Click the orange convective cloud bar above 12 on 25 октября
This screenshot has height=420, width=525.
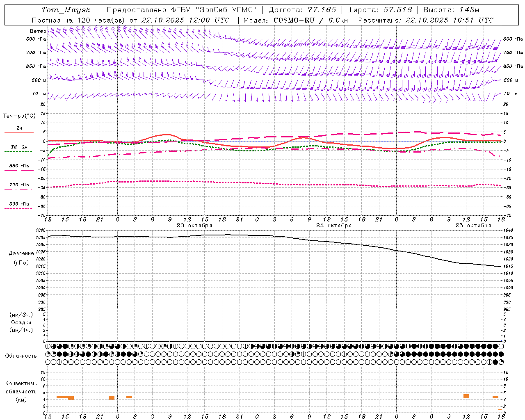click(466, 396)
